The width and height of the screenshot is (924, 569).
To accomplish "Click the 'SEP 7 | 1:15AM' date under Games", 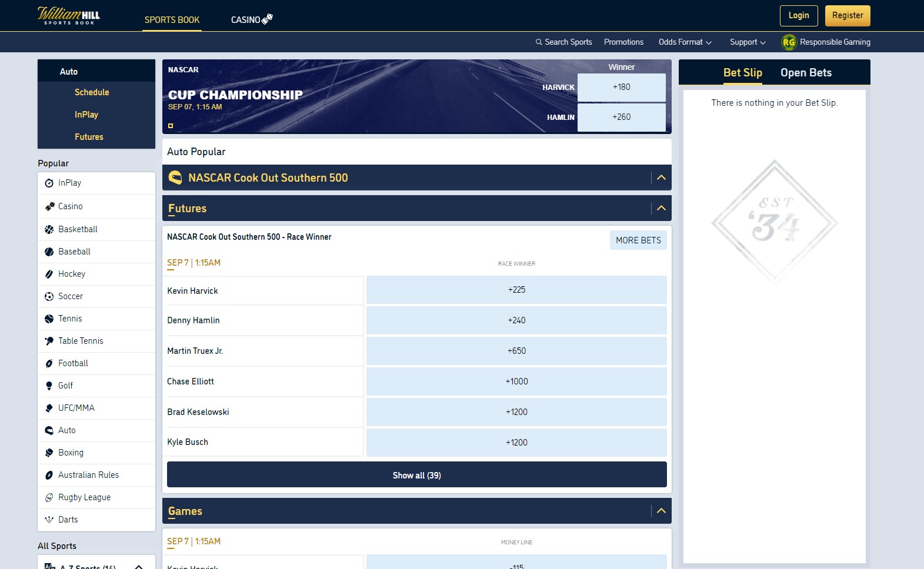I will coord(194,541).
